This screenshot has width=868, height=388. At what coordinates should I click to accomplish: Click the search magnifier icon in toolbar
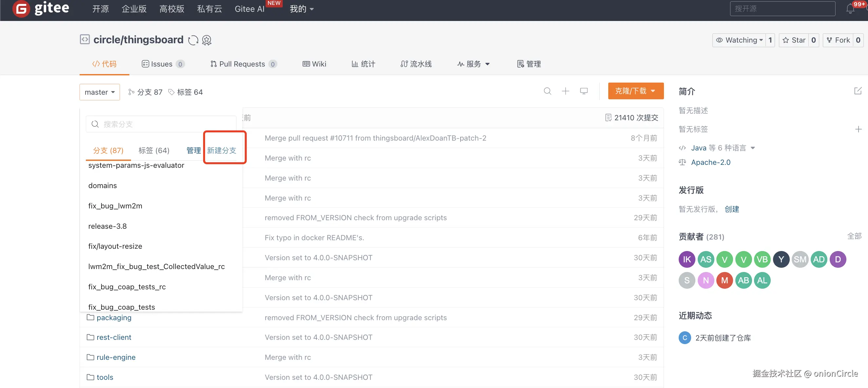(547, 91)
